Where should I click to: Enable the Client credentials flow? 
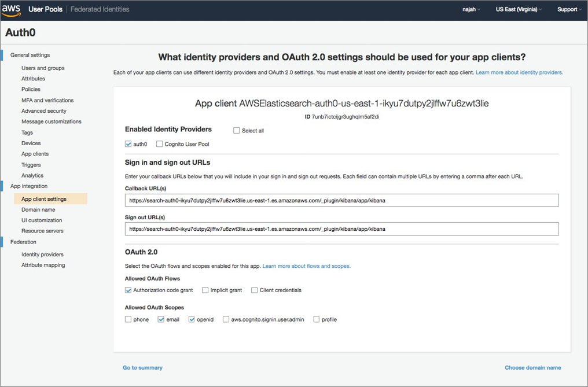[253, 290]
